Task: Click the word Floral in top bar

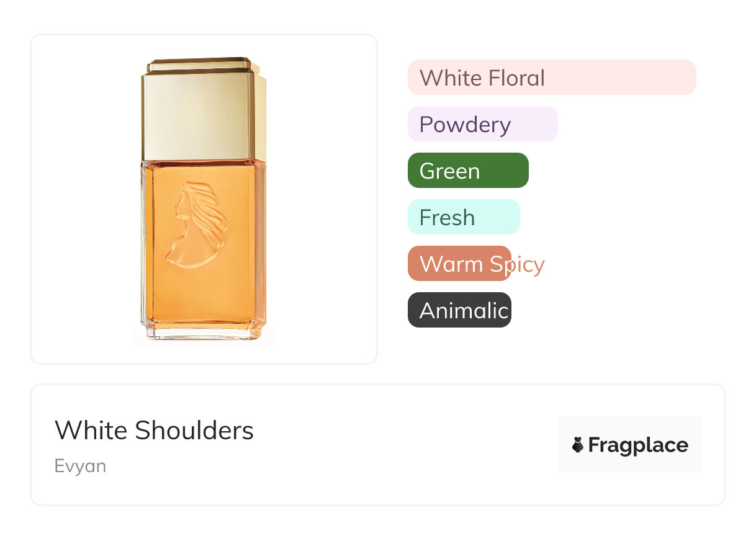Action: [x=516, y=78]
